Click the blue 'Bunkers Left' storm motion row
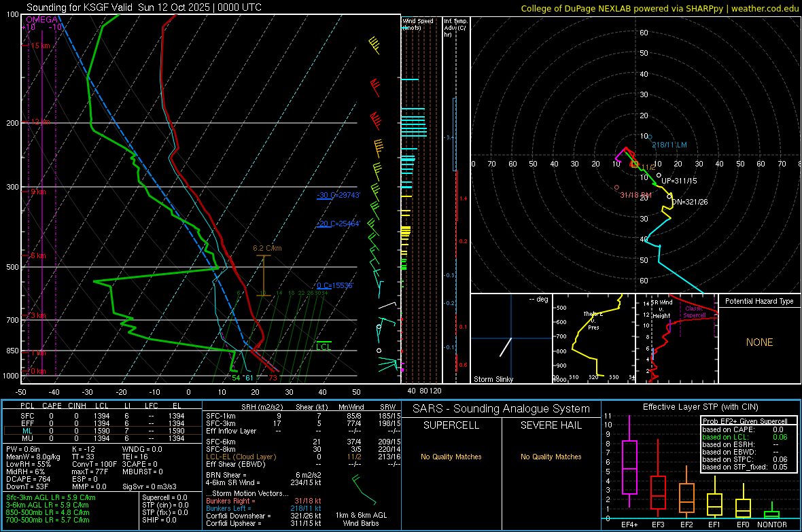The width and height of the screenshot is (802, 532). (264, 508)
